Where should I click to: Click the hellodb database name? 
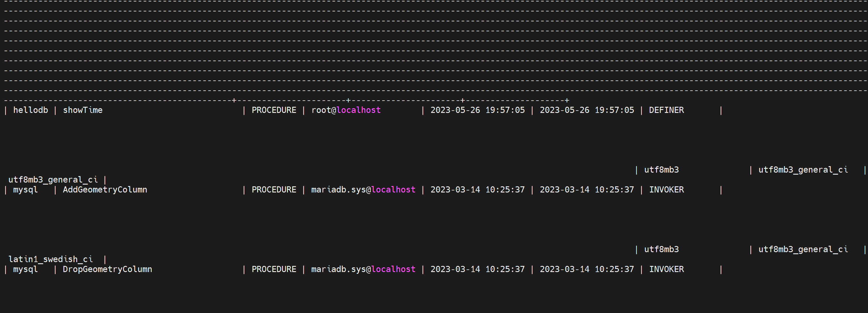coord(30,110)
